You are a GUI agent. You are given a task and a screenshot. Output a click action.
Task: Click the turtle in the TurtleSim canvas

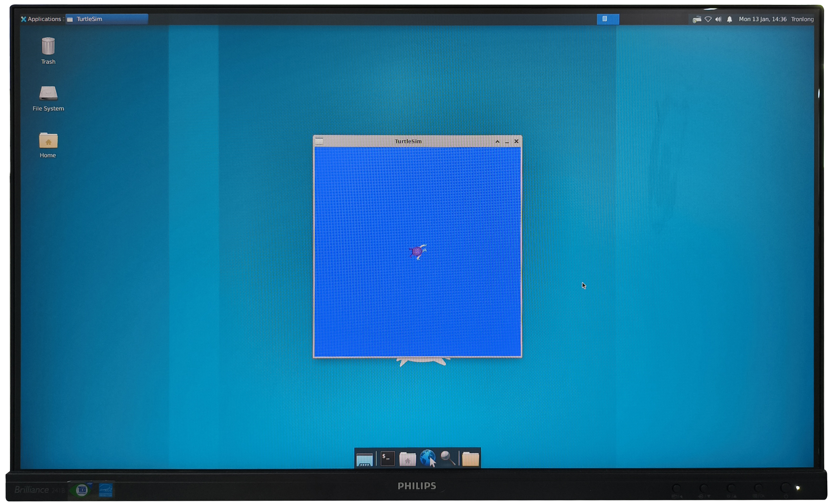[418, 251]
